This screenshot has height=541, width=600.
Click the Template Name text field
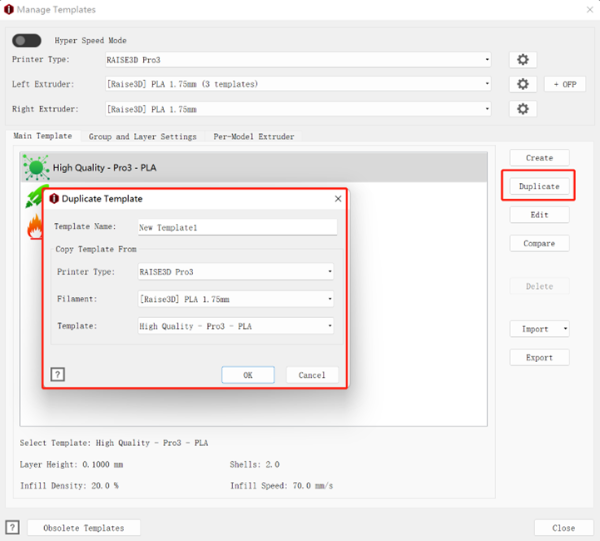[236, 227]
